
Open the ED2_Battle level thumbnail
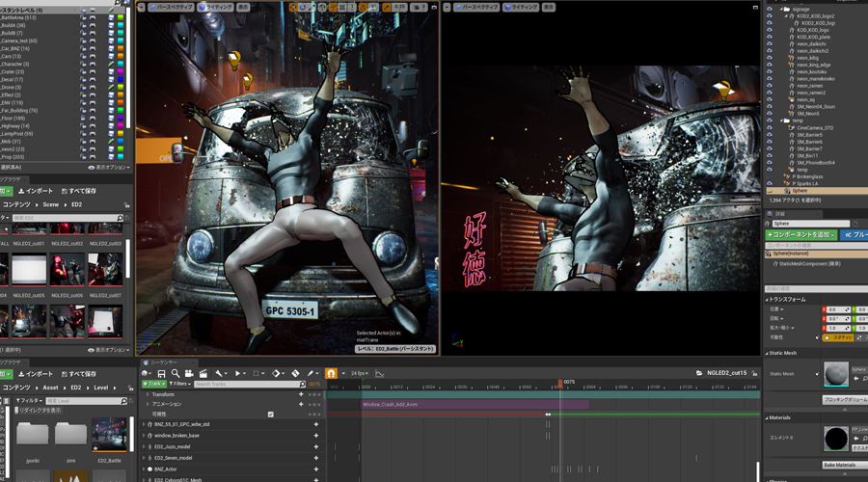pyautogui.click(x=109, y=435)
